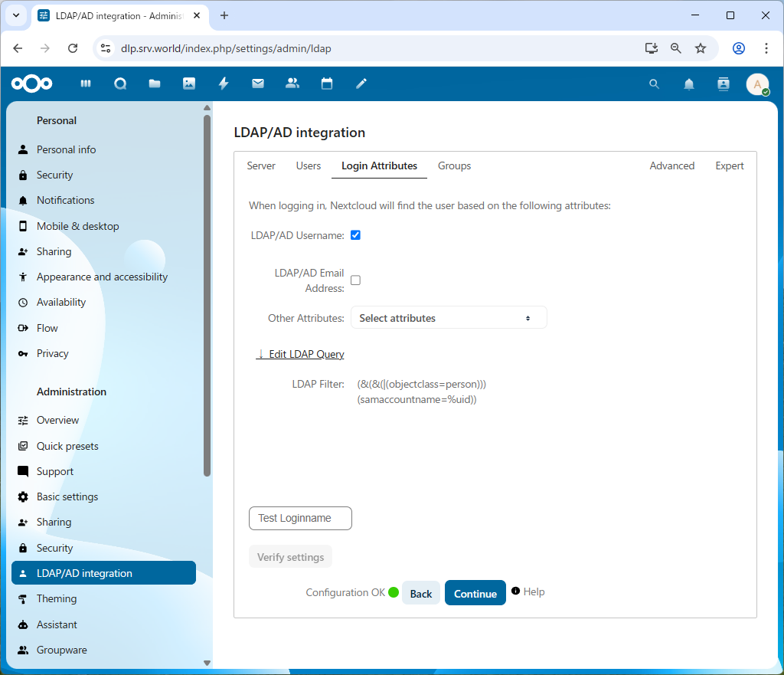Close the LDAP/AD integration browser tab
Viewport: 784px width, 675px height.
(x=197, y=15)
